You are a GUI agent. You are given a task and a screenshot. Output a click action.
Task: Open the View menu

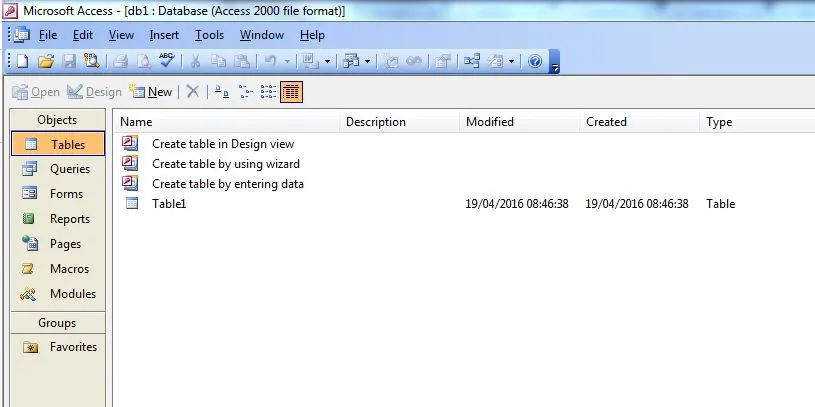[x=121, y=35]
